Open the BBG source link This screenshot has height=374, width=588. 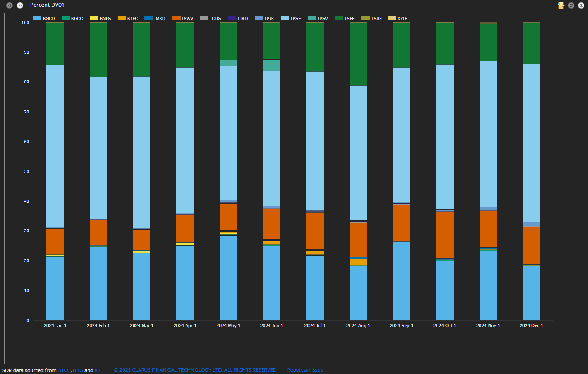77,370
